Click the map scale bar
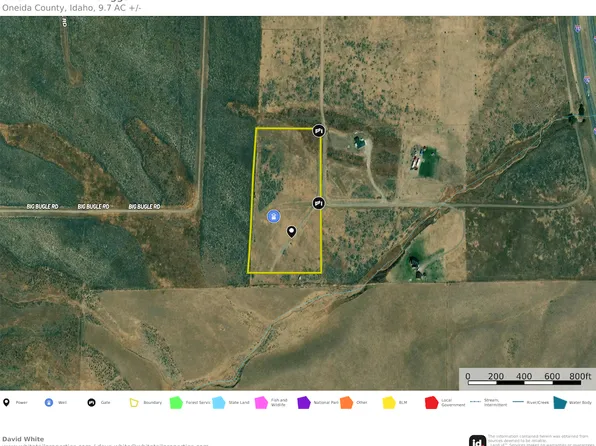This screenshot has height=446, width=596. coord(524,383)
